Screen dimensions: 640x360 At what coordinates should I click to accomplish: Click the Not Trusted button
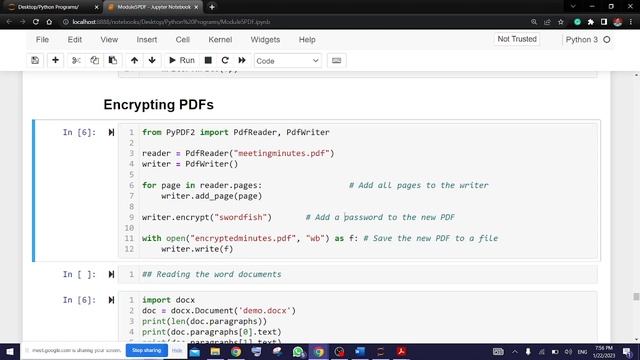click(x=517, y=39)
